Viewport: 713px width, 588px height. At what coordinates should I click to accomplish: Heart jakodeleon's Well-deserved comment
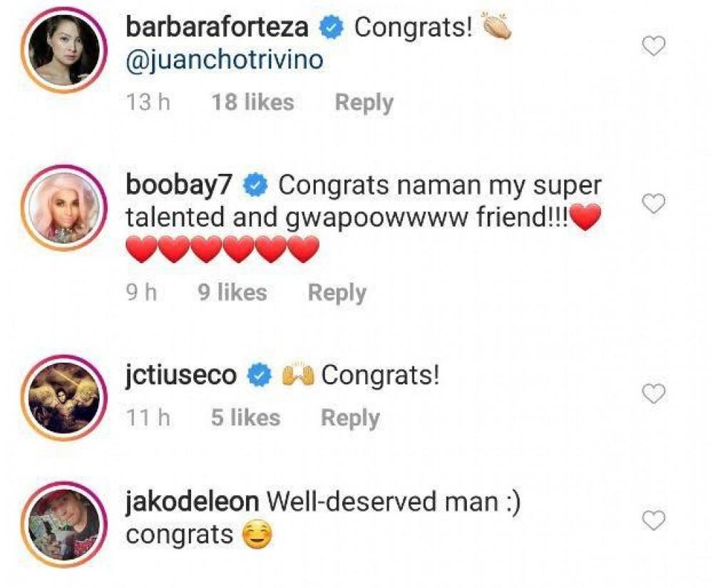click(653, 521)
